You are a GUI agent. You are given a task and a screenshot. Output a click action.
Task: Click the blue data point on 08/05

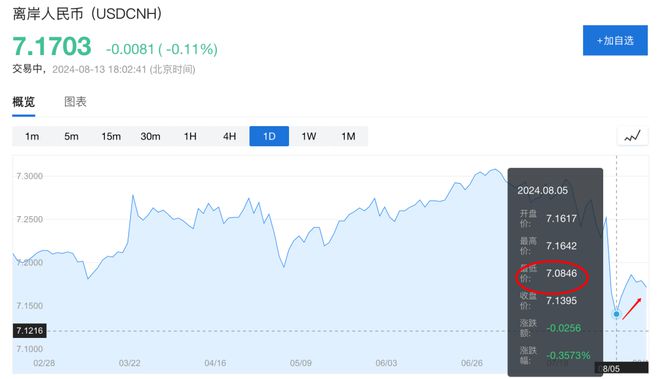click(617, 314)
